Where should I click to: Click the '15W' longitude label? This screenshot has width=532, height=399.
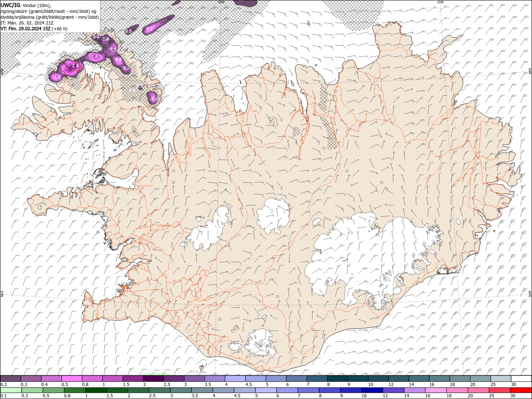point(440,2)
